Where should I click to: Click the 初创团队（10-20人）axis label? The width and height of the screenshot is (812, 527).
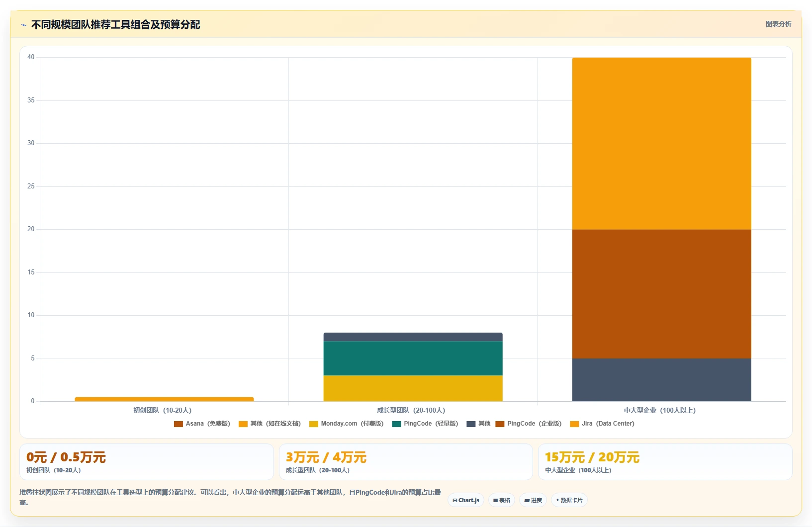coord(163,411)
